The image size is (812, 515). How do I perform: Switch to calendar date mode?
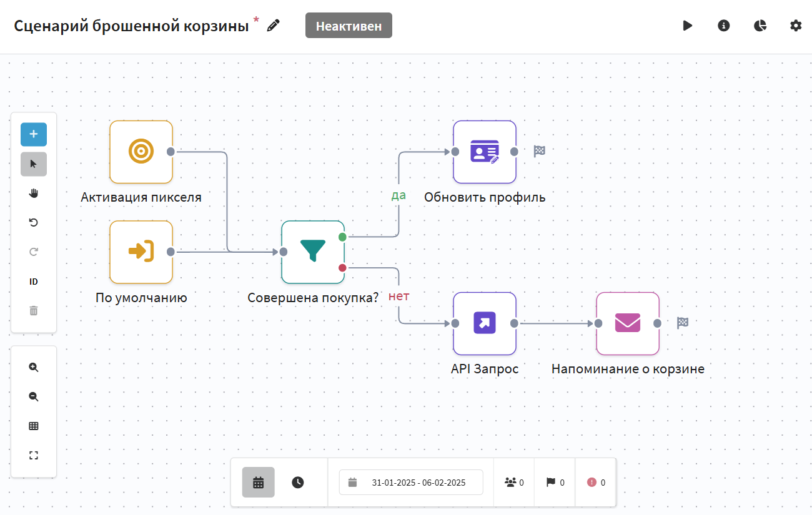coord(259,483)
